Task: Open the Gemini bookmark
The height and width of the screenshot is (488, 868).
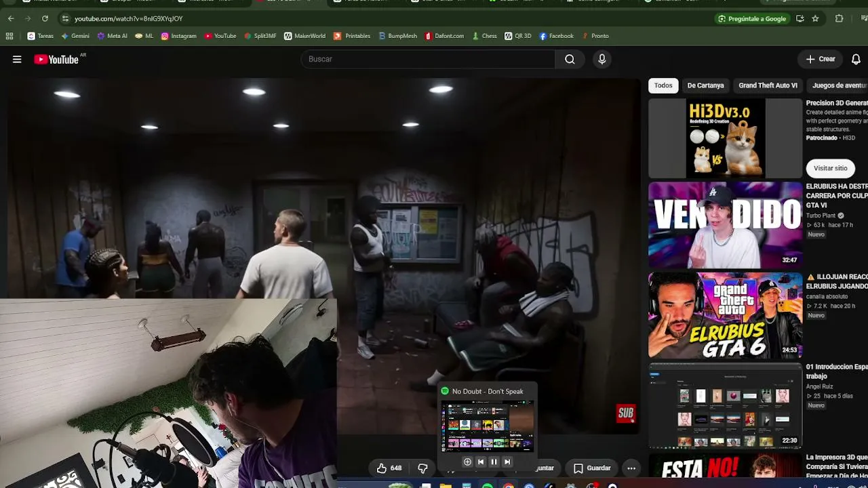Action: coord(75,36)
